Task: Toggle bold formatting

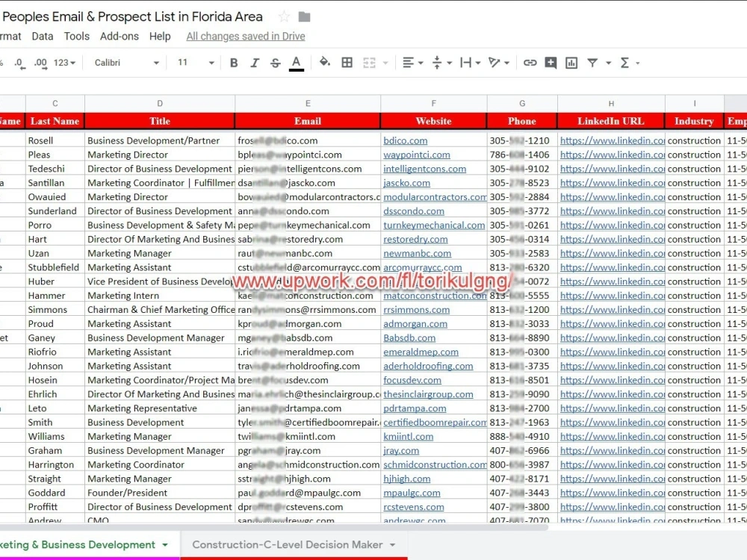Action: [x=233, y=63]
